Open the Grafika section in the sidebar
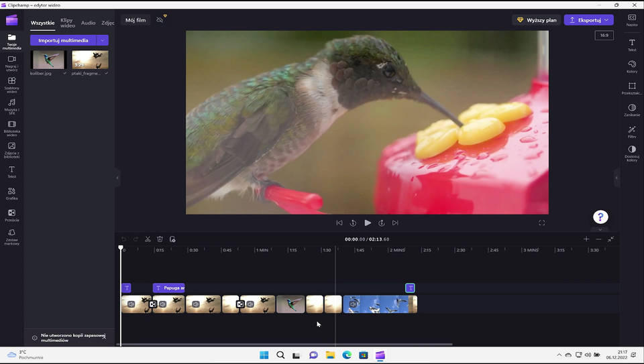The image size is (644, 364). coord(11,193)
